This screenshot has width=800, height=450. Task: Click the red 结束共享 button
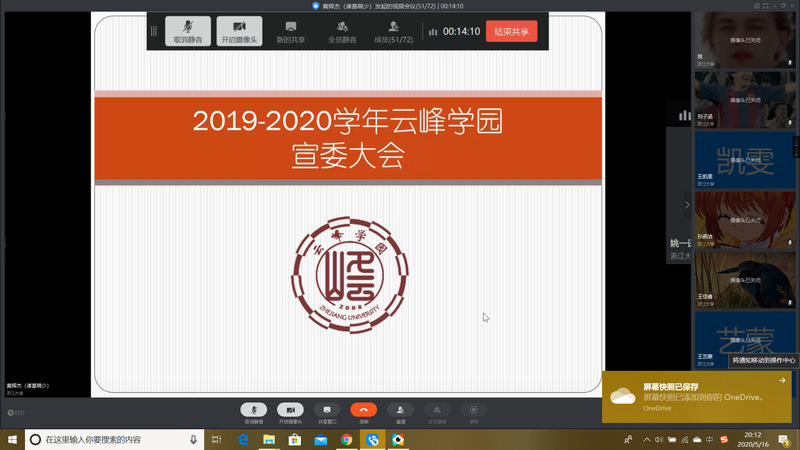coord(511,31)
